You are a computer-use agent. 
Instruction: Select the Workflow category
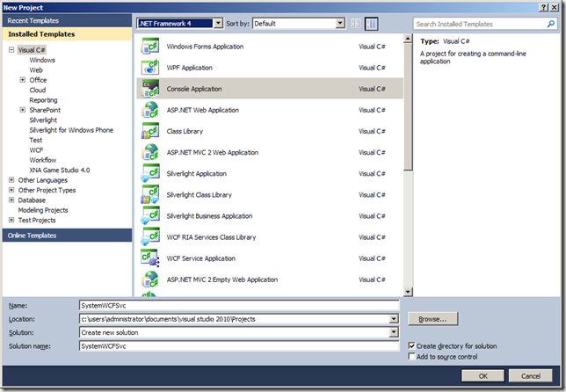click(x=43, y=160)
